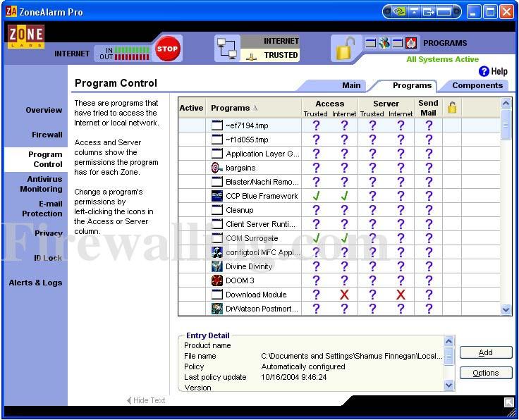Set Send Mail permission for DOOM 3
This screenshot has height=420, width=519.
pos(429,280)
